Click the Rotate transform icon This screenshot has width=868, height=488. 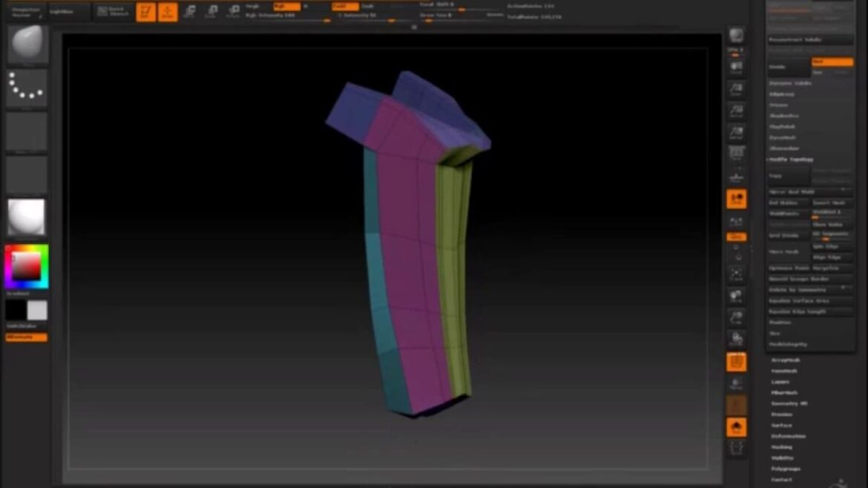(234, 12)
